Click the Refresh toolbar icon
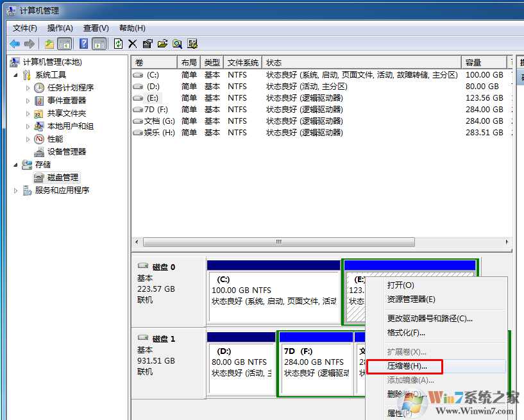This screenshot has width=524, height=420. click(118, 44)
